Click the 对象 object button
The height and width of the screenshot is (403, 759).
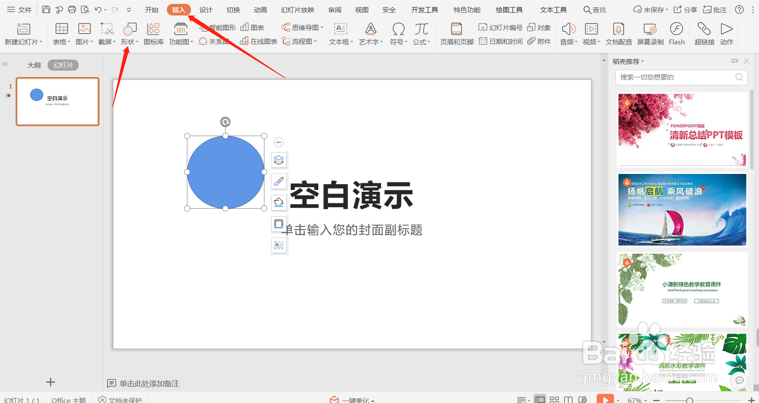[539, 28]
